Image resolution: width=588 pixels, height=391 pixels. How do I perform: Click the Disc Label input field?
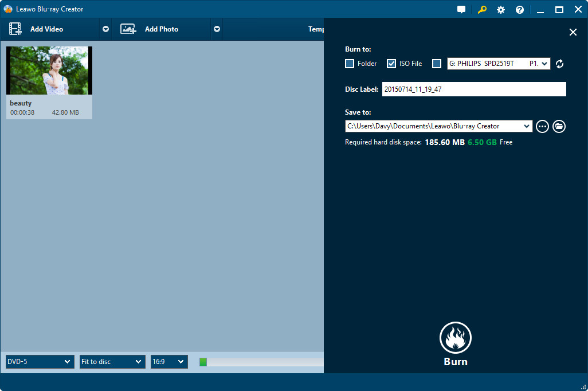(474, 89)
